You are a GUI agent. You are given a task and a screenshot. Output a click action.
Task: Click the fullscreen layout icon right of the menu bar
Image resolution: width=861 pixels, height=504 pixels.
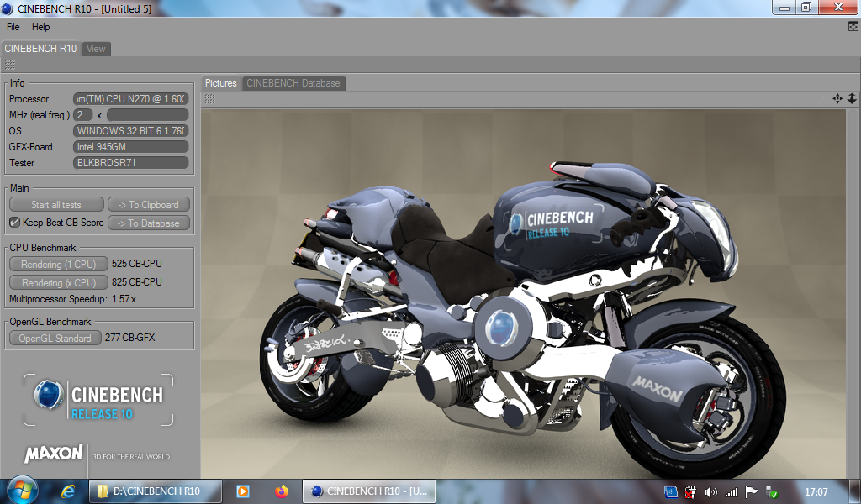[x=853, y=27]
